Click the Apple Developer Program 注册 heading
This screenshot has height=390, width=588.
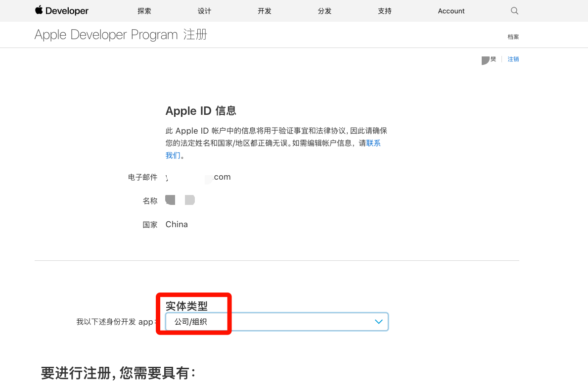click(121, 35)
